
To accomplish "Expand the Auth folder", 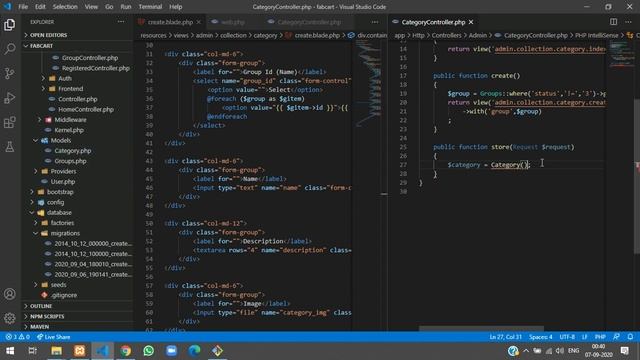I will 65,78.
